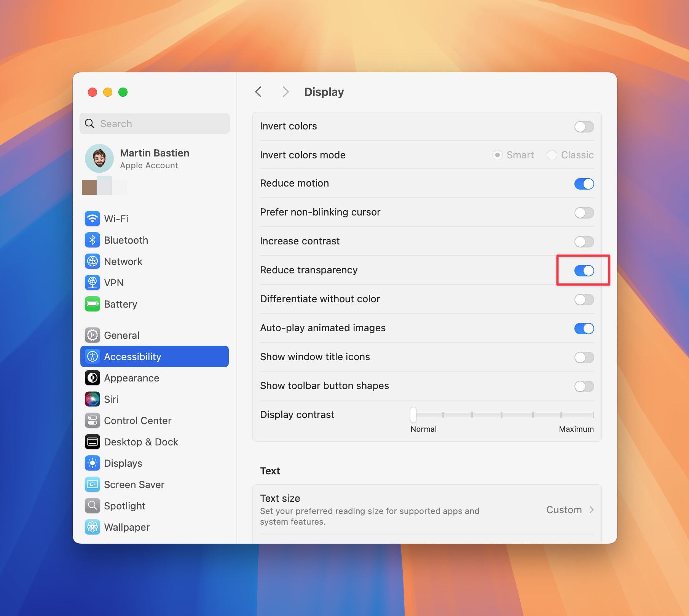Select the Smart invert mode radio
689x616 pixels.
[497, 155]
